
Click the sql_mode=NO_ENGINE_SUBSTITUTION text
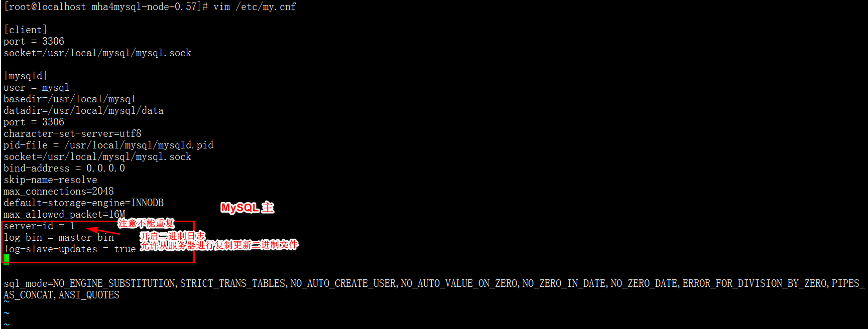pyautogui.click(x=90, y=284)
